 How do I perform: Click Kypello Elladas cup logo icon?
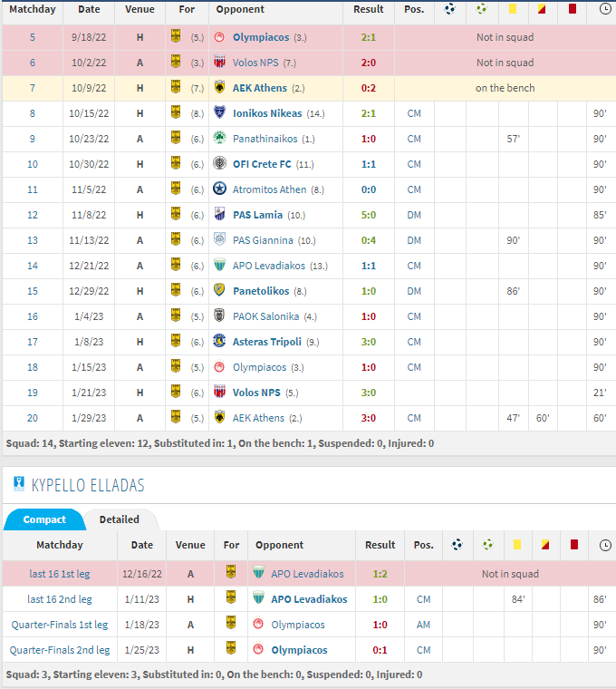(x=19, y=484)
